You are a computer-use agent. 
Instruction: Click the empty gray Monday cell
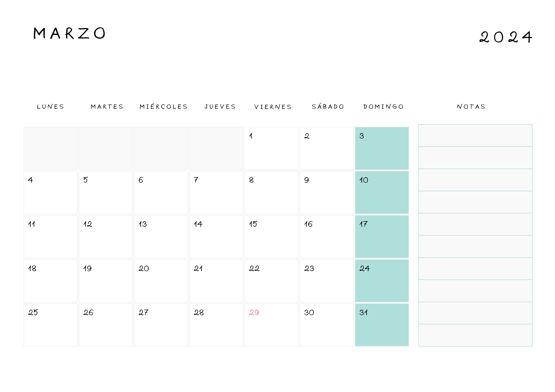click(51, 148)
